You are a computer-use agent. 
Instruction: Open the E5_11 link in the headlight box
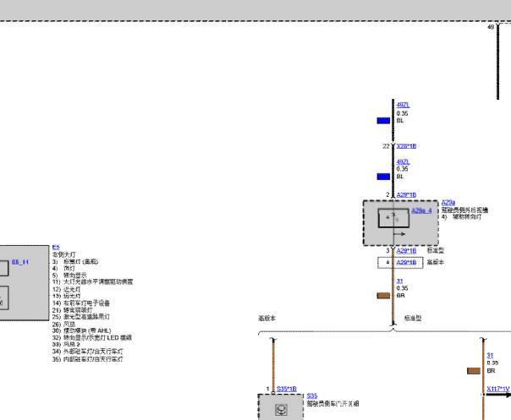tap(20, 262)
